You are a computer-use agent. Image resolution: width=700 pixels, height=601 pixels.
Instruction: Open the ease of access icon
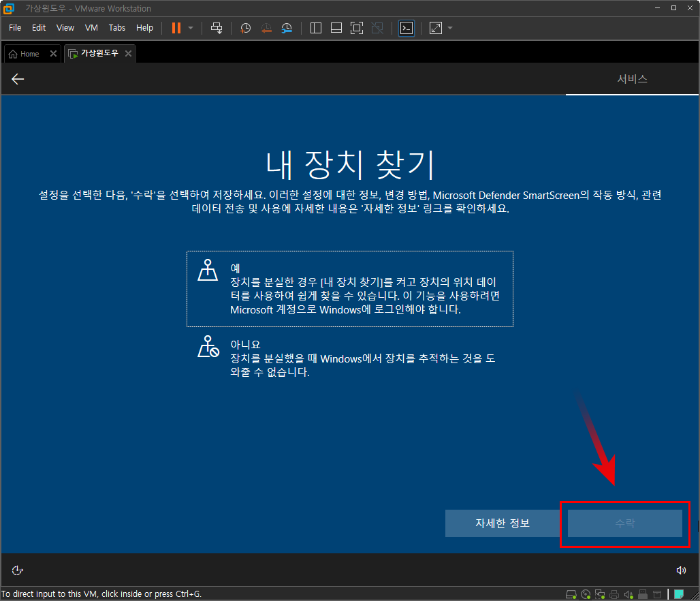[x=18, y=570]
